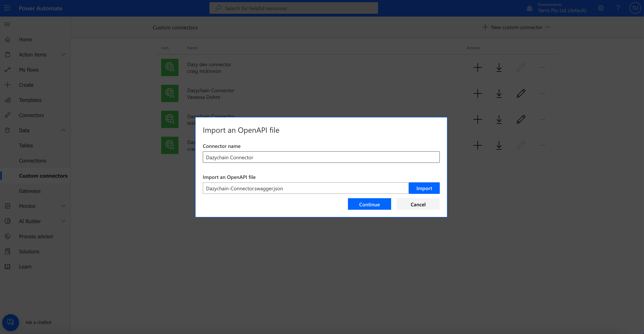Collapse the Data section chevron
The image size is (644, 334).
click(x=63, y=130)
